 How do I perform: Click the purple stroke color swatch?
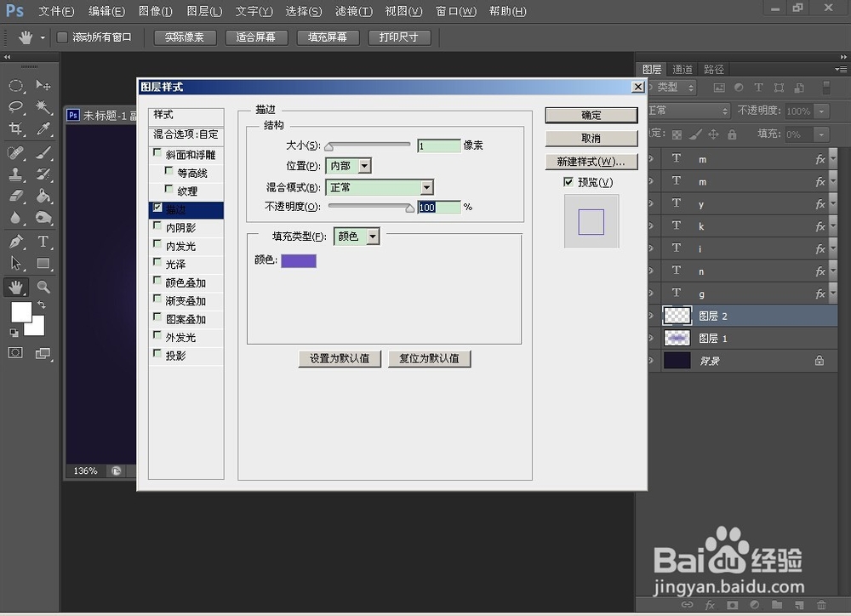299,260
